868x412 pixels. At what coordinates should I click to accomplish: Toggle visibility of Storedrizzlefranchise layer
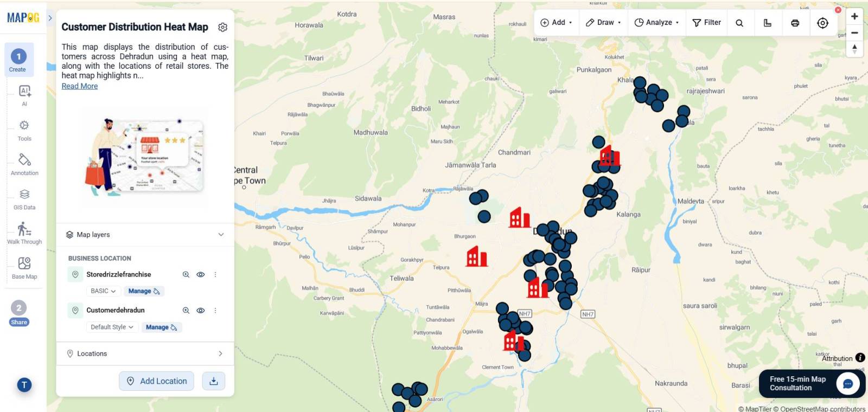pos(201,275)
